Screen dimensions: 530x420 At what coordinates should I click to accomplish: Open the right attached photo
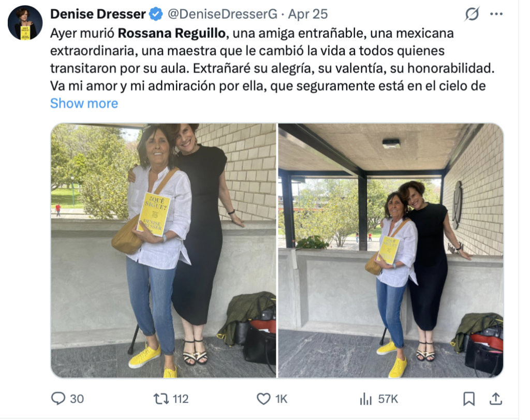click(x=390, y=250)
